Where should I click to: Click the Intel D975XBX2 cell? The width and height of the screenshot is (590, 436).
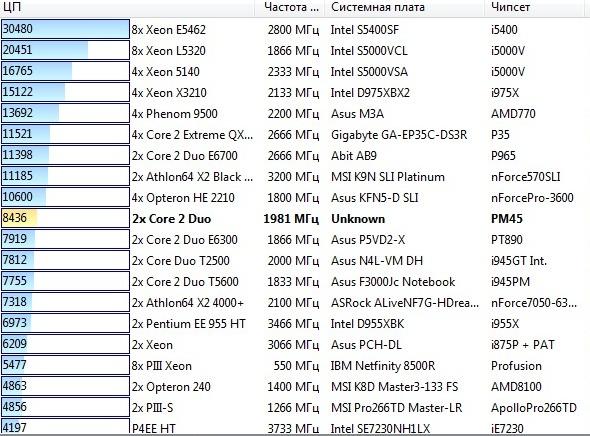tap(370, 93)
